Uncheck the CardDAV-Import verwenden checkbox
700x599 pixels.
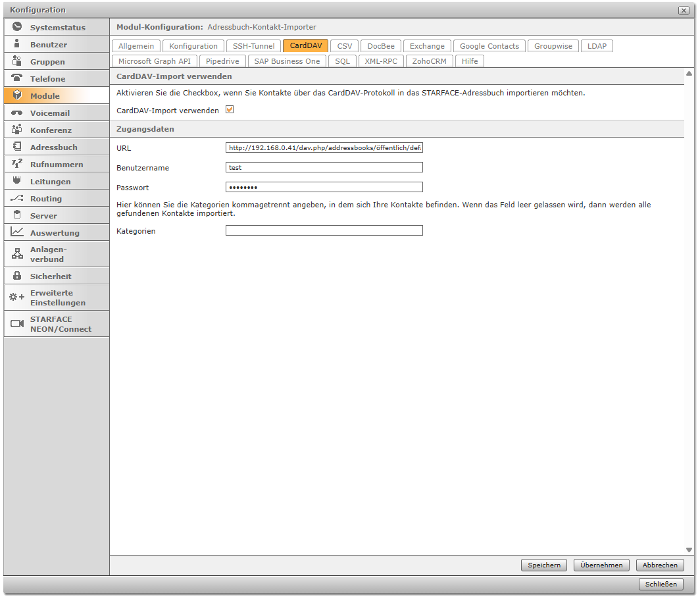click(230, 110)
